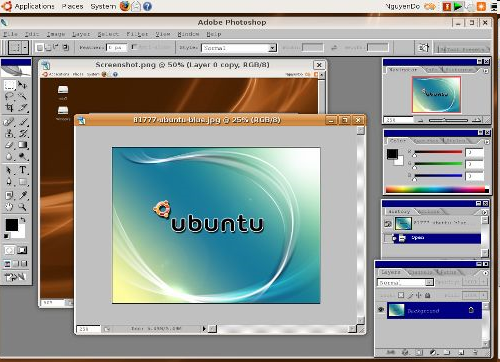Select the Magic Wand tool
500x362 pixels.
coord(23,97)
